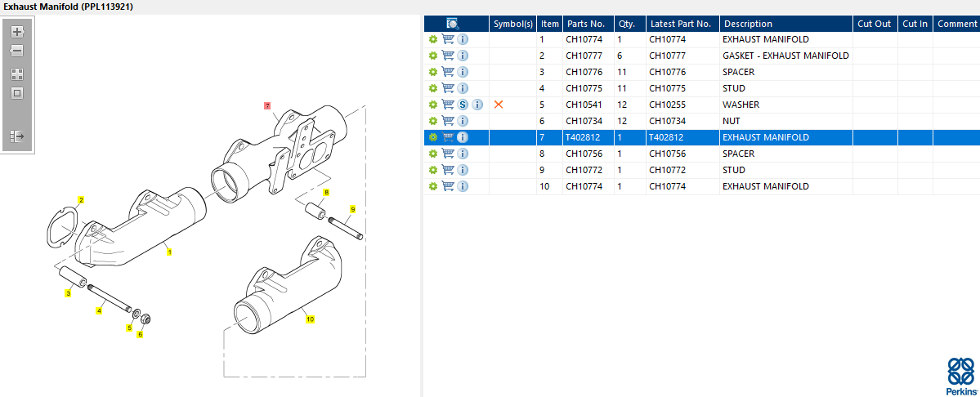Click the four-squares grid view icon

(x=17, y=74)
